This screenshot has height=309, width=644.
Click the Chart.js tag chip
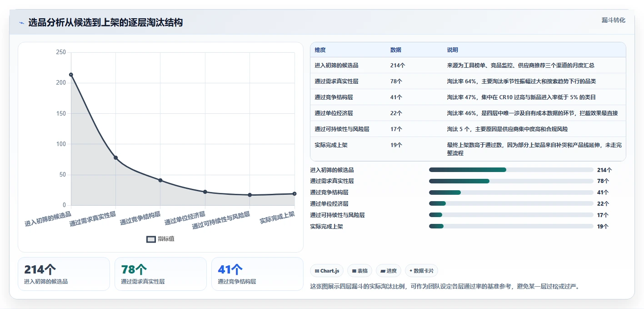327,271
